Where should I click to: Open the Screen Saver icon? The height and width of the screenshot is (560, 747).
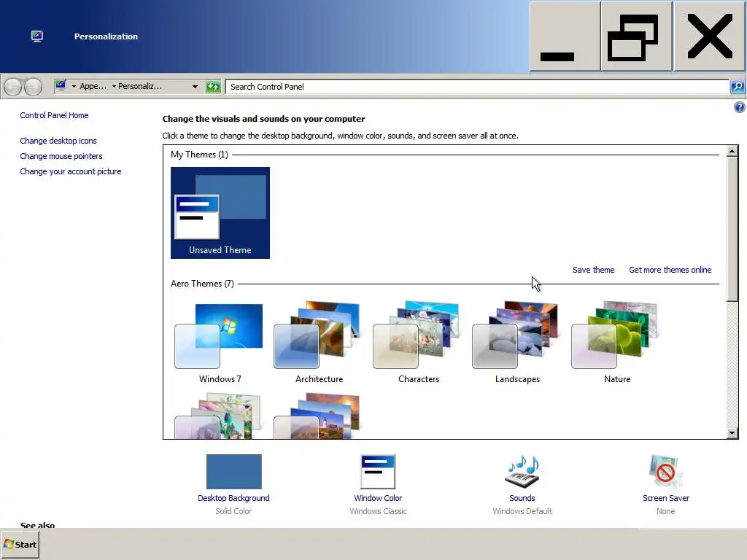pyautogui.click(x=665, y=472)
